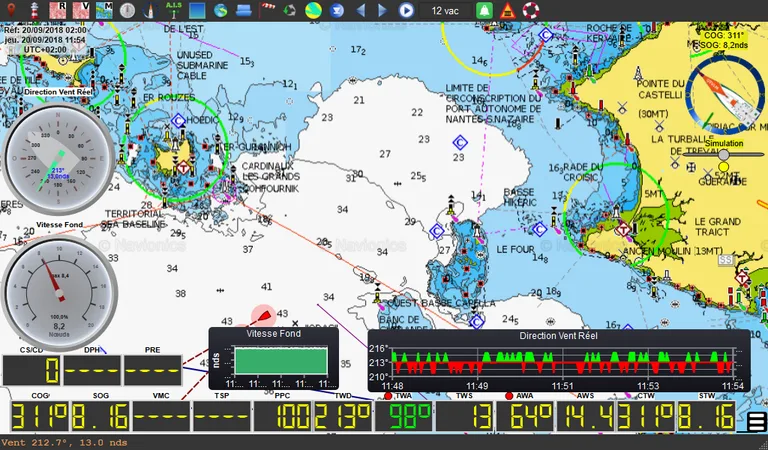This screenshot has height=450, width=768.
Task: Click the red dot beside AWA label
Action: [509, 396]
